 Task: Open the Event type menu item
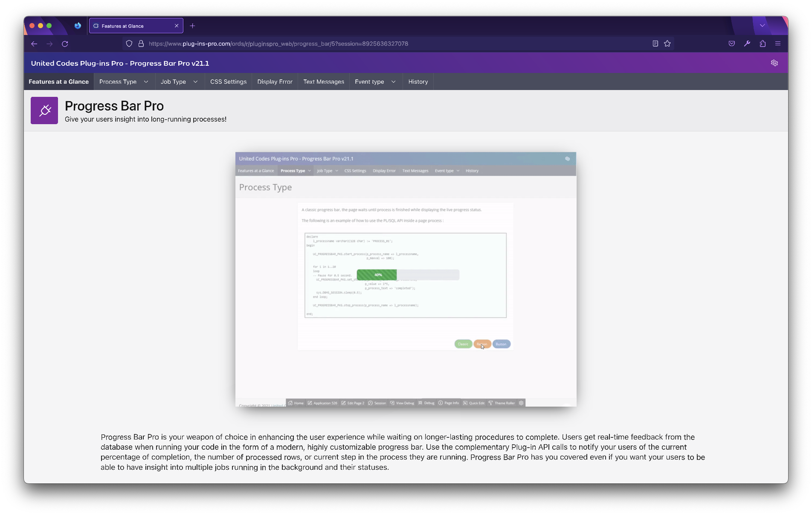369,81
